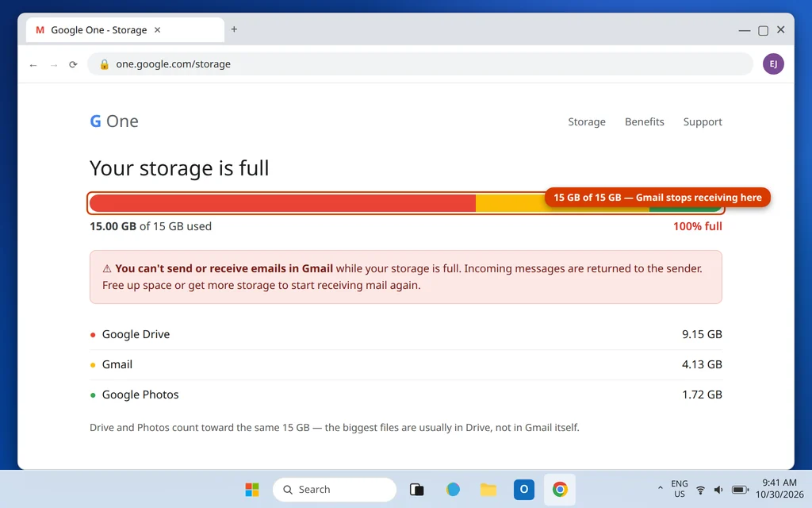This screenshot has height=508, width=812.
Task: Click the browser back arrow
Action: [33, 65]
